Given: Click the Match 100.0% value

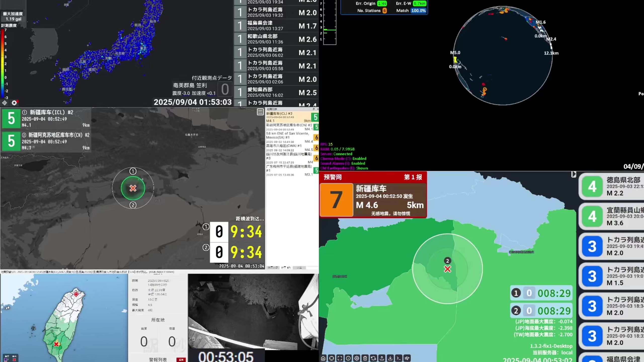Looking at the screenshot, I should (x=418, y=11).
